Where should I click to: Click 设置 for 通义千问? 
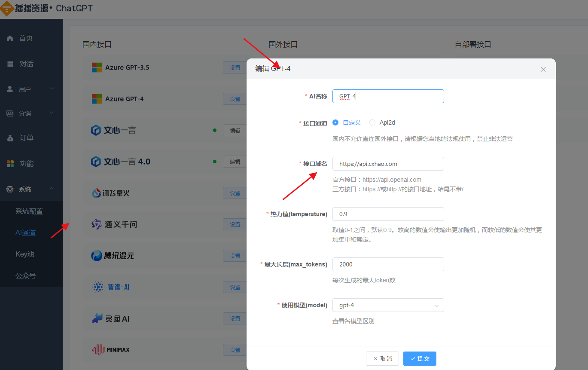pyautogui.click(x=235, y=224)
